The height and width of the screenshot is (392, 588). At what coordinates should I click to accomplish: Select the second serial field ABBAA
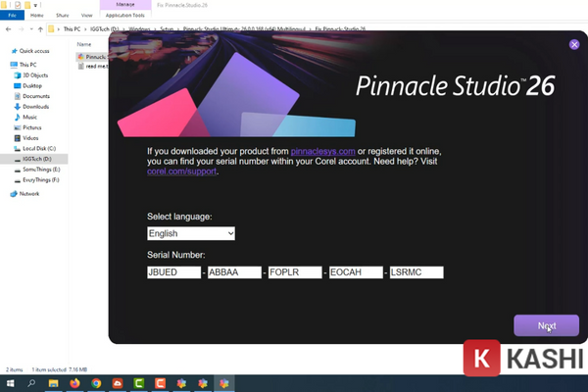pos(233,272)
